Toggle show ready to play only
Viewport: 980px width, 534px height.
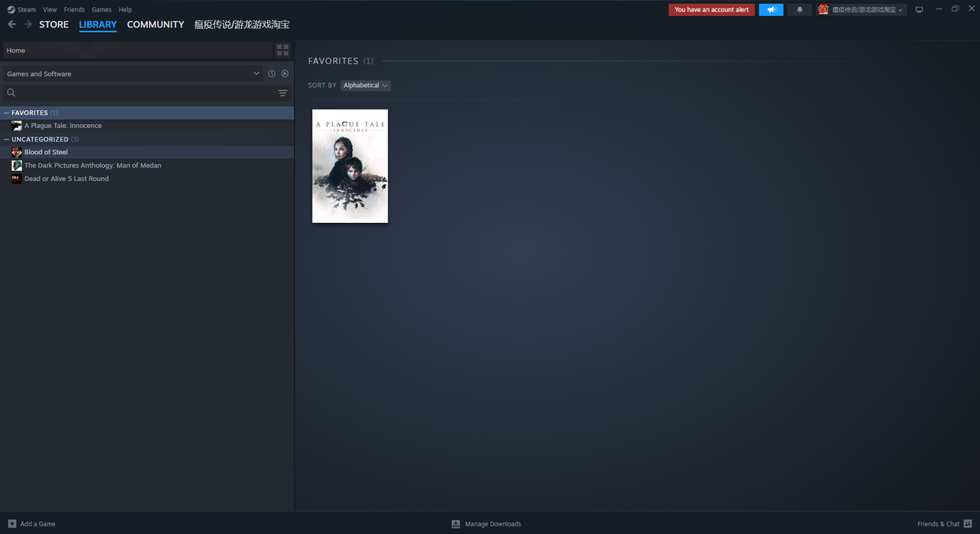coord(285,74)
